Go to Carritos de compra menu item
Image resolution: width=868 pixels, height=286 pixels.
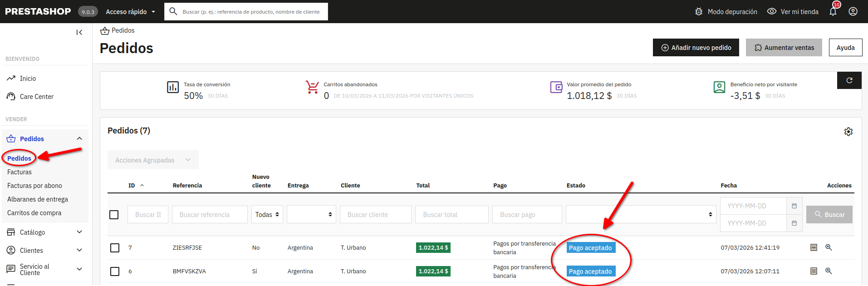pyautogui.click(x=34, y=213)
